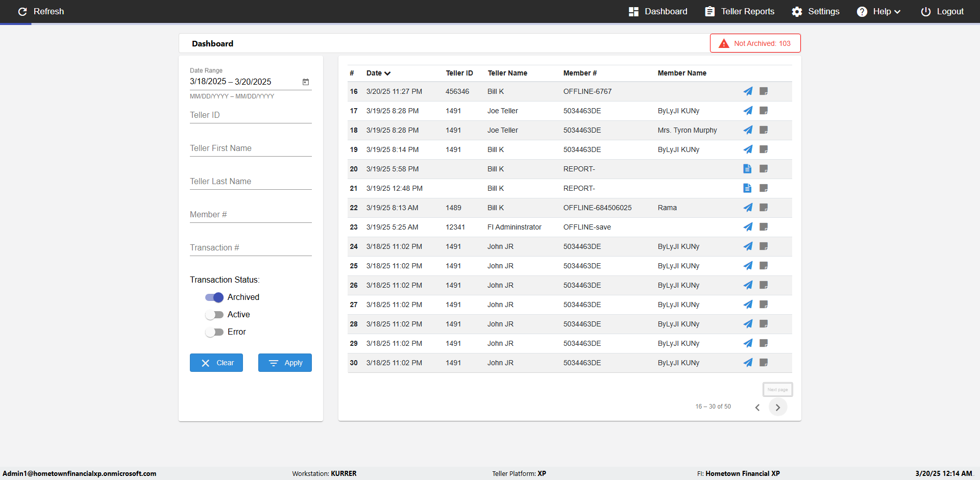Sort by the Date column header arrow

(x=387, y=73)
